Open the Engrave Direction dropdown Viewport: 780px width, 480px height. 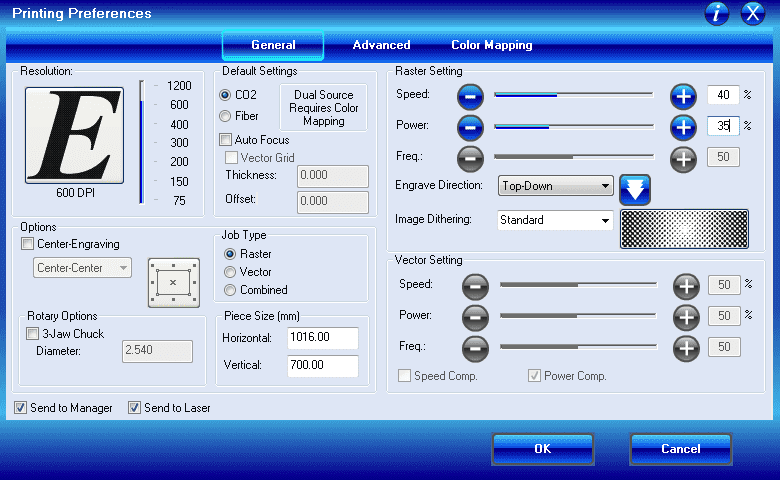point(555,186)
